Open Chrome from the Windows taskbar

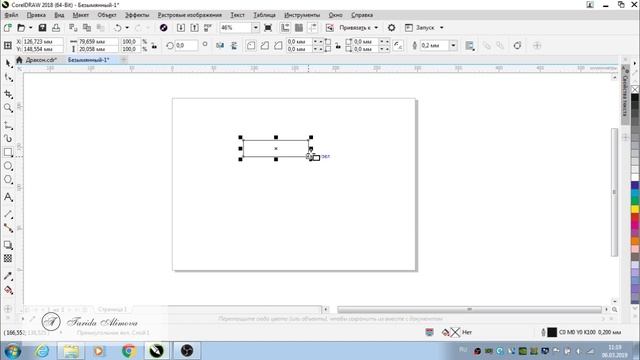[x=129, y=351]
